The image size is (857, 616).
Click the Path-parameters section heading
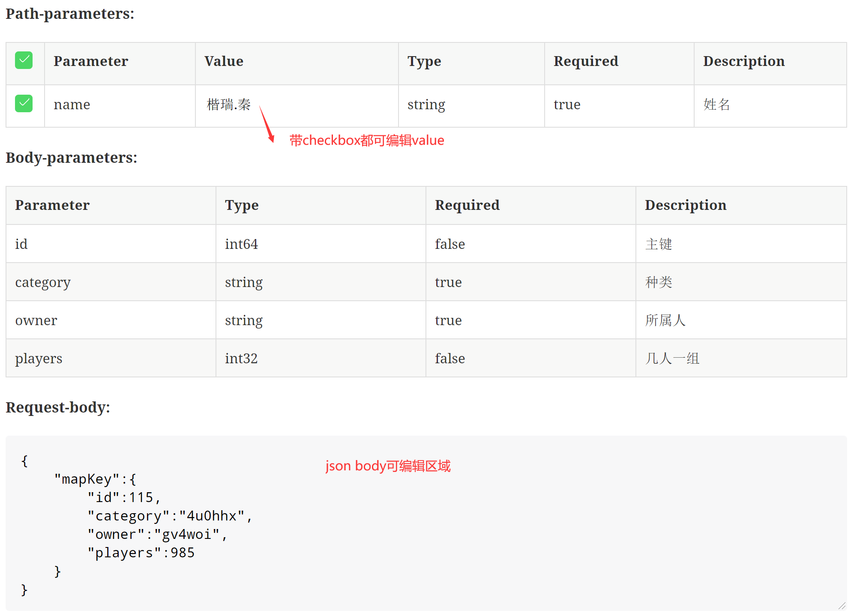click(x=70, y=14)
